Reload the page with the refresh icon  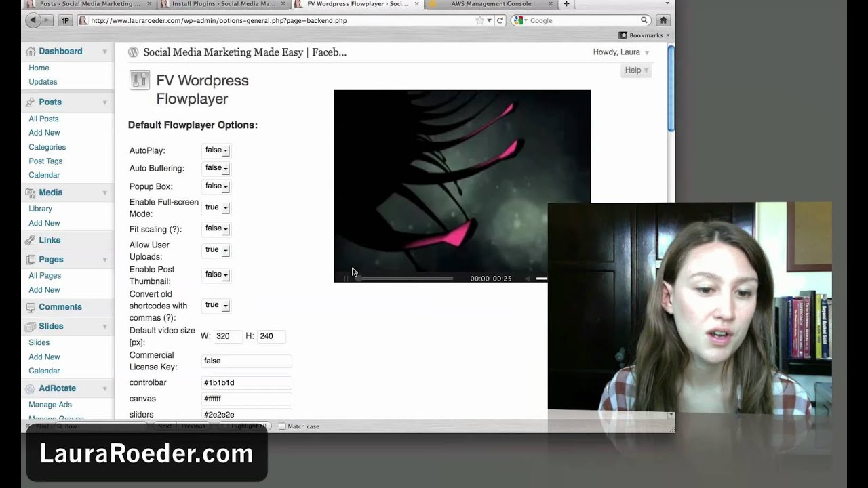(500, 20)
